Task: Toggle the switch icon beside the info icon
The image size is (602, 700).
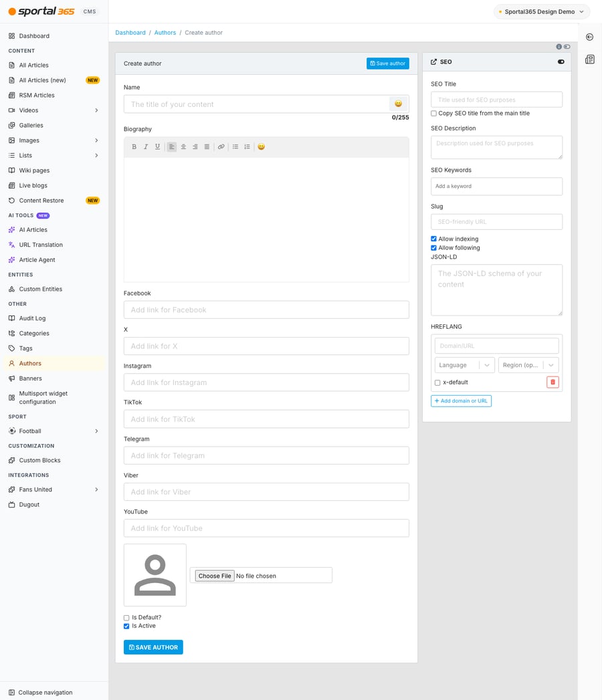Action: pyautogui.click(x=567, y=46)
